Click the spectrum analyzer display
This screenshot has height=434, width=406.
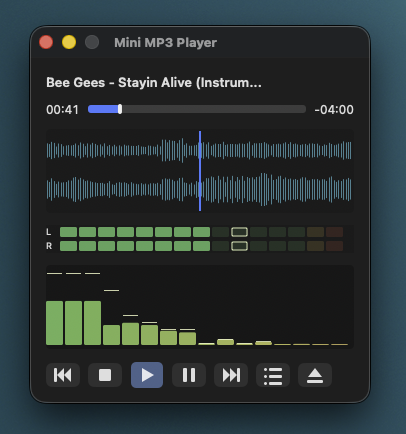[200, 307]
